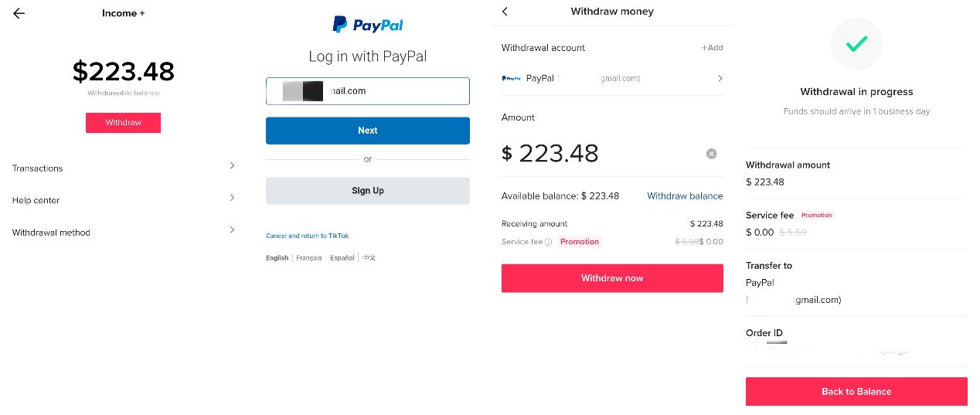Click the blue Next button
Screen dimensions: 980x415
coord(368,131)
